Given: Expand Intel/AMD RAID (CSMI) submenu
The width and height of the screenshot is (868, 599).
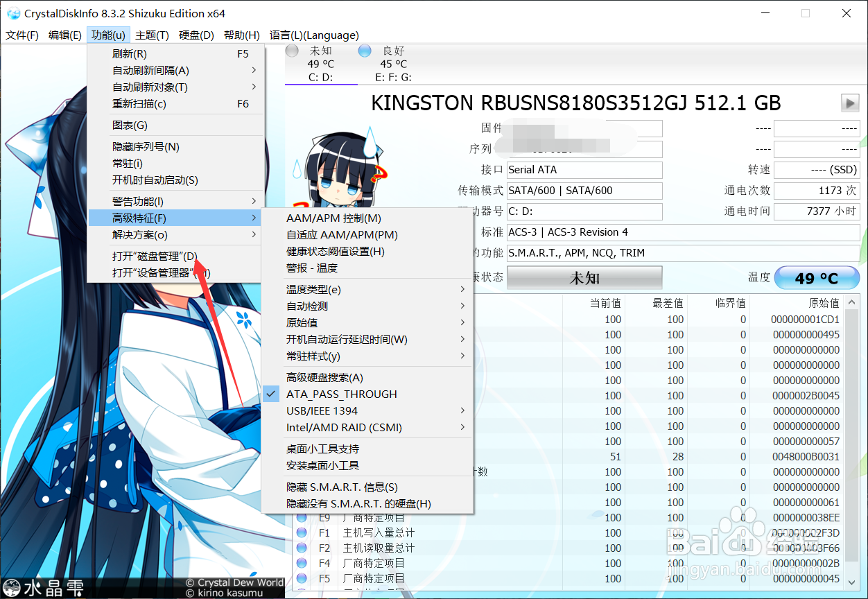Looking at the screenshot, I should [367, 428].
